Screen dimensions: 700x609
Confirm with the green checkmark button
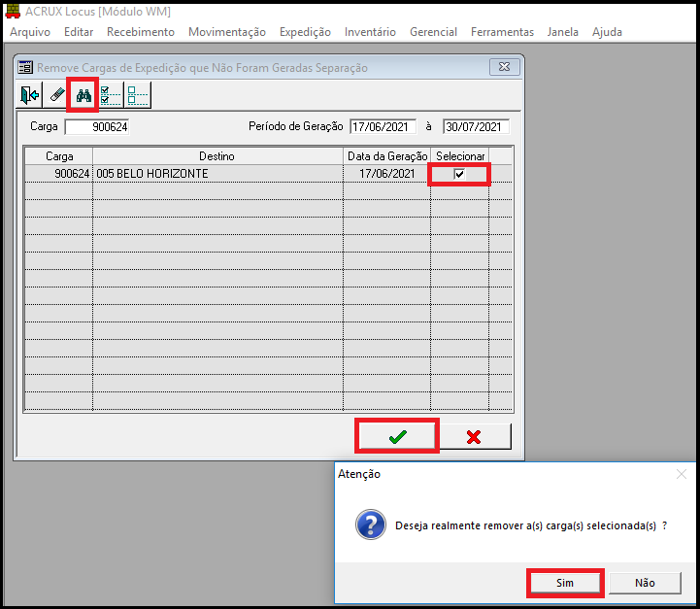pos(397,437)
